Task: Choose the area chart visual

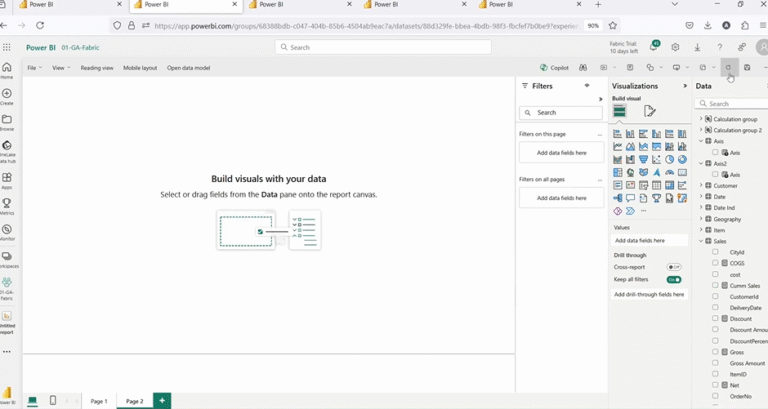Action: coord(630,146)
